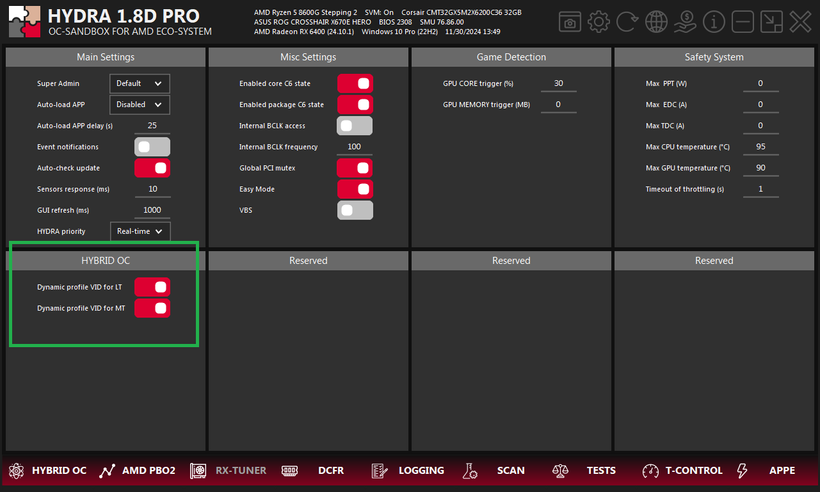Switch to the AMD PBO2 tab
Screen dimensions: 820x492
(x=149, y=471)
